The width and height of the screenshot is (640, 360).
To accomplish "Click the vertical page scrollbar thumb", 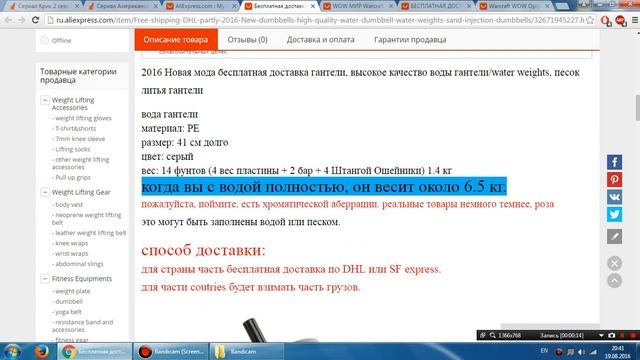I will 637,108.
